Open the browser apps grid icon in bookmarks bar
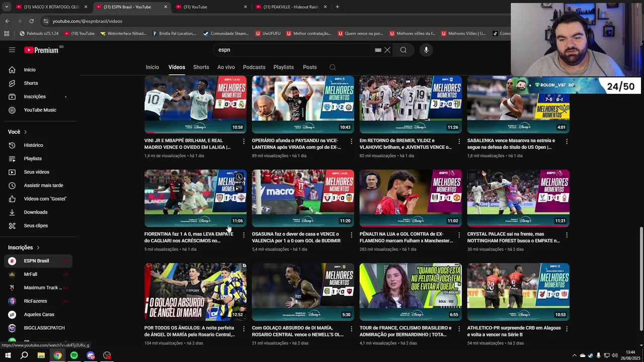644x362 pixels. coord(7,34)
